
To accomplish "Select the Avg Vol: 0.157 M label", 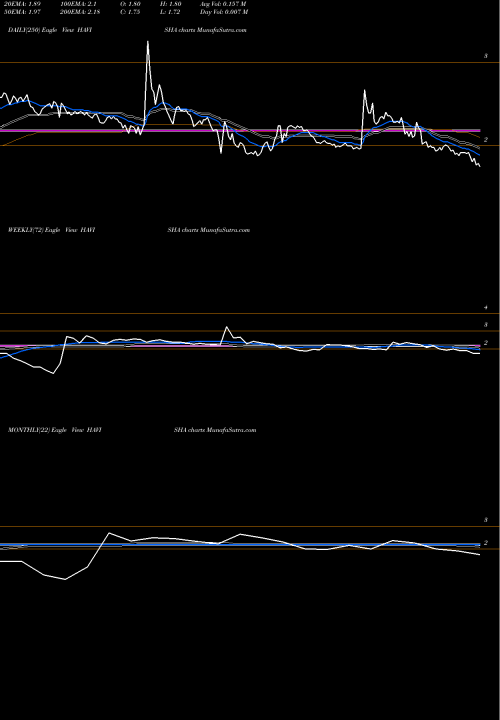I will click(x=223, y=4).
